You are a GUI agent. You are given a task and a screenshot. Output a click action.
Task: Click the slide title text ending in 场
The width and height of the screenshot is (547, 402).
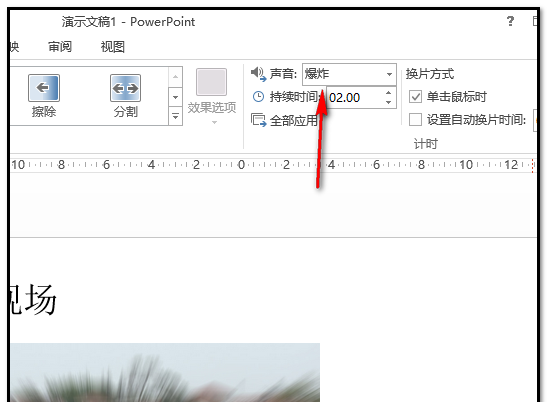33,299
